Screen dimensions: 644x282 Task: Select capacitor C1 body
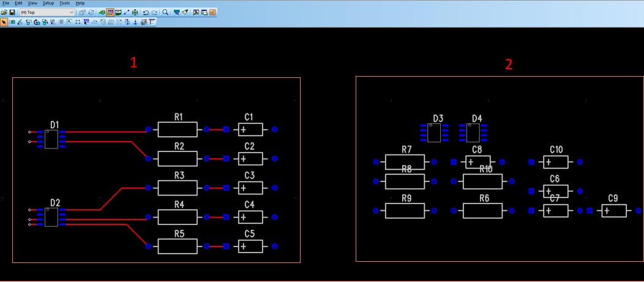point(250,129)
